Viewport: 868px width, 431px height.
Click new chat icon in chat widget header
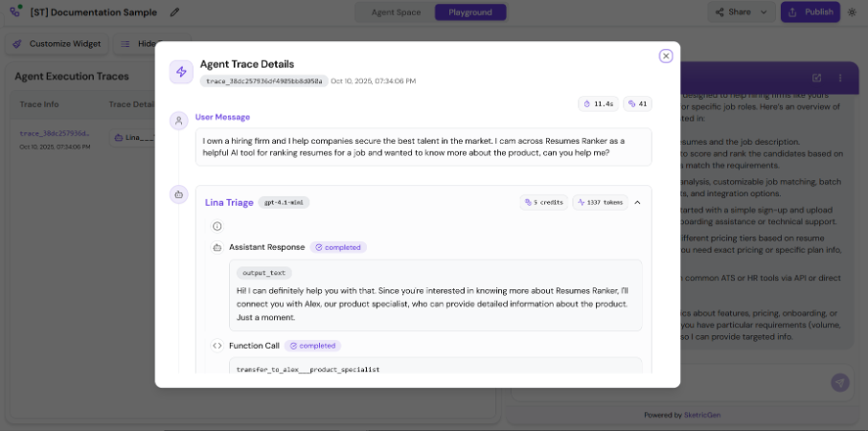coord(816,78)
